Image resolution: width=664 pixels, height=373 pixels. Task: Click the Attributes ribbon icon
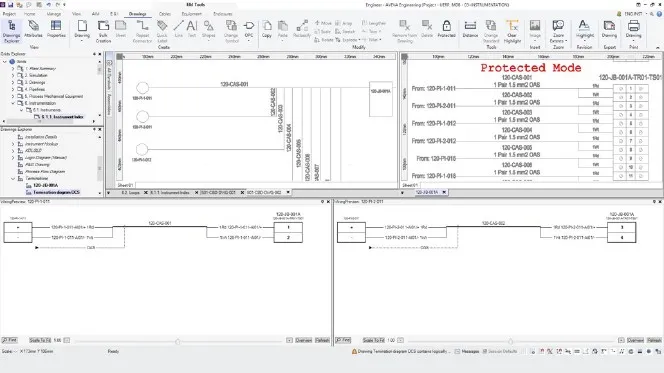[x=33, y=30]
